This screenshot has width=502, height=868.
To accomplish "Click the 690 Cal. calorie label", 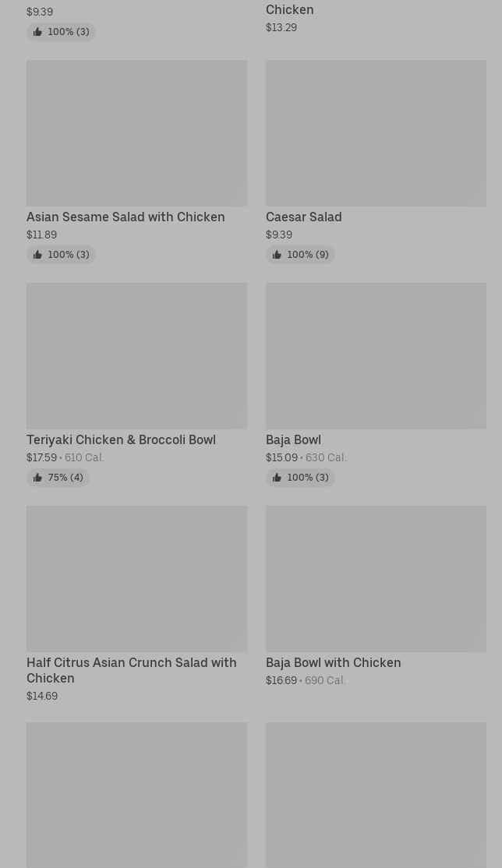I will click(x=325, y=681).
